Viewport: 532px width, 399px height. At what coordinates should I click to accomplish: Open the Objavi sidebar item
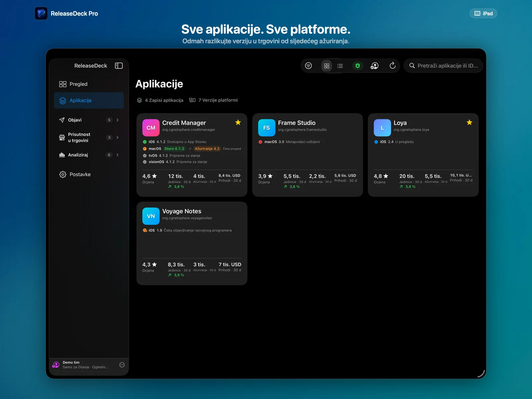pyautogui.click(x=89, y=120)
